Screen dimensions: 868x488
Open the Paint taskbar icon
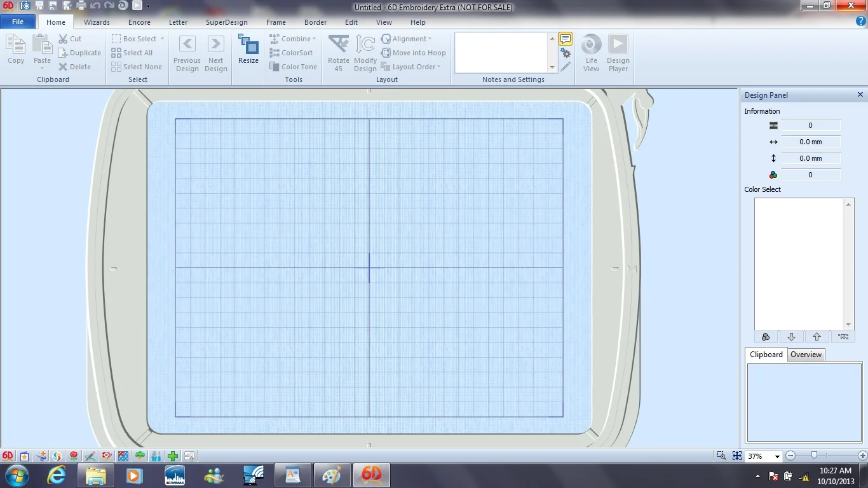point(332,475)
